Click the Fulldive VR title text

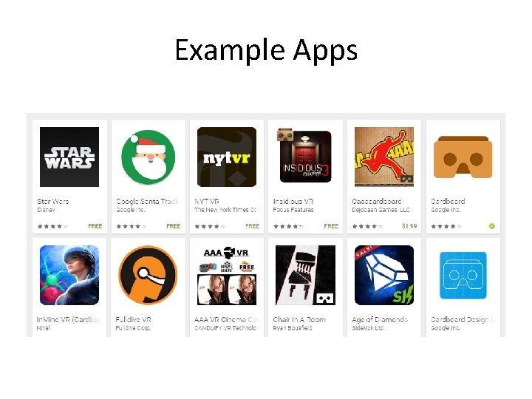tap(133, 319)
